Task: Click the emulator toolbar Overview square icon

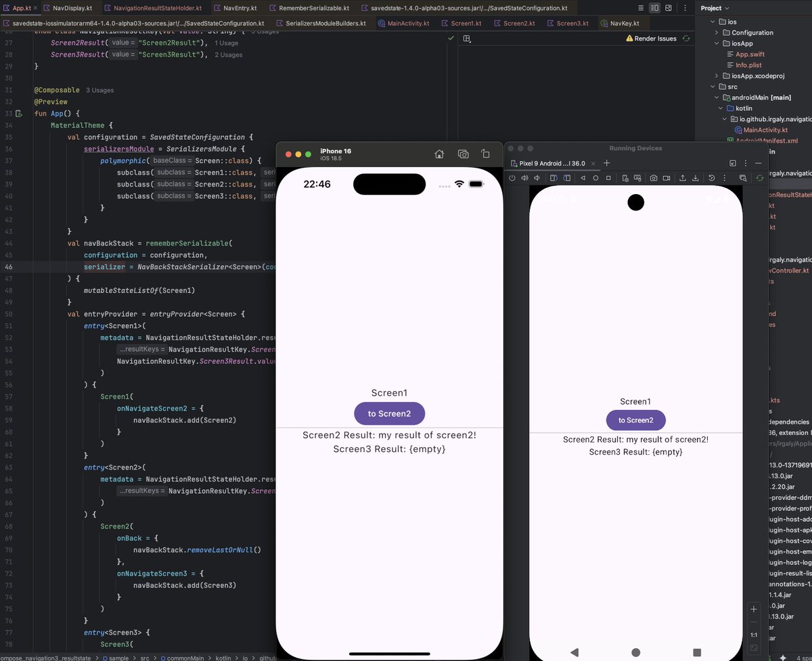Action: (x=608, y=178)
